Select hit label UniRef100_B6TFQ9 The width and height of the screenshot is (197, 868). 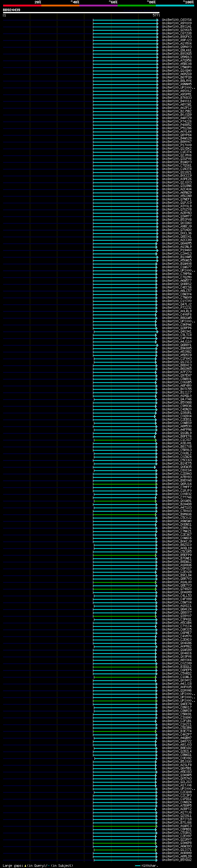(177, 78)
